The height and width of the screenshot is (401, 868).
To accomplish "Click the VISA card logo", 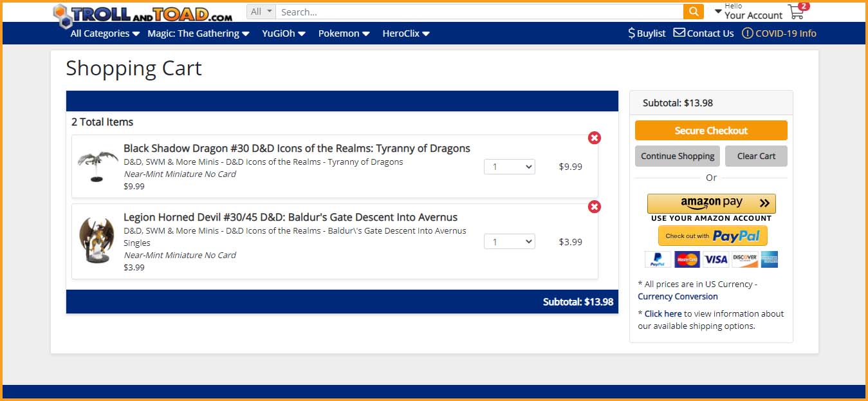I will click(x=716, y=259).
